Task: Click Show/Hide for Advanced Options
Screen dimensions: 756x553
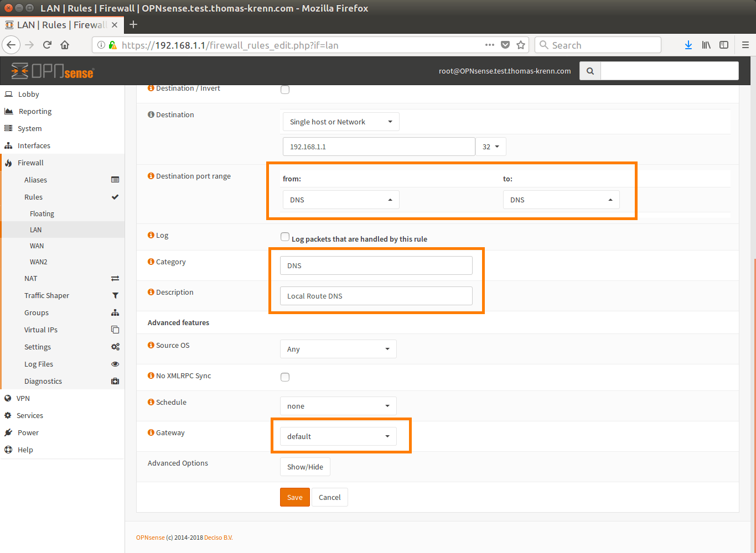Action: coord(305,467)
